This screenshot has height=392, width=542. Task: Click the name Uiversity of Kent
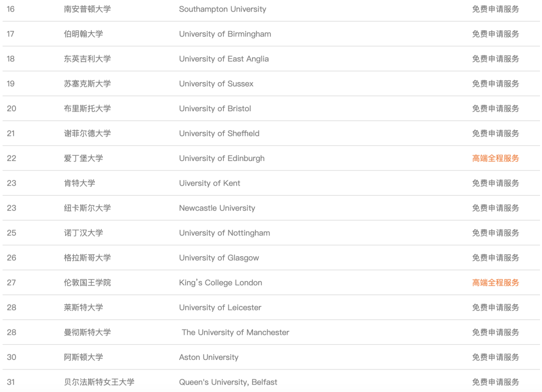pyautogui.click(x=209, y=183)
